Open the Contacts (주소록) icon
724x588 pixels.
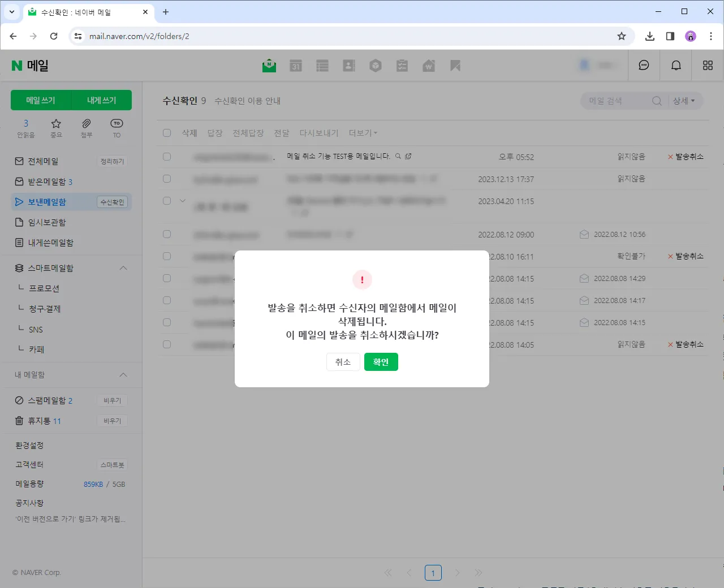(x=349, y=65)
